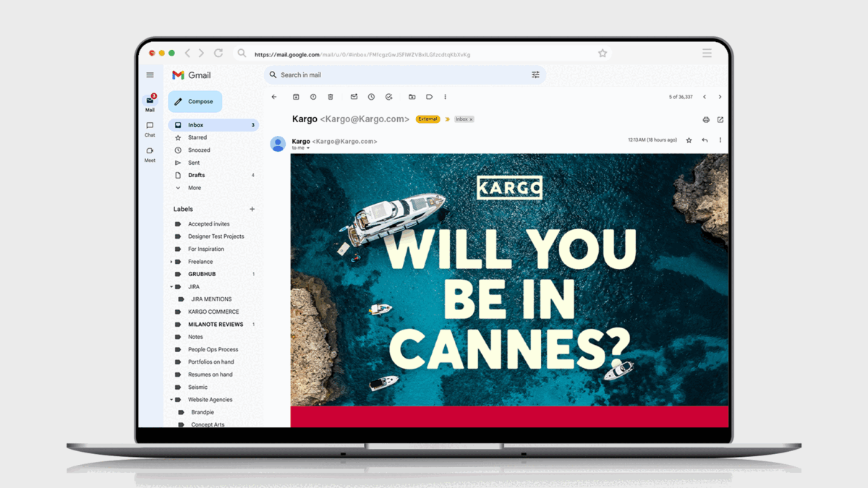
Task: Show search options filter icon
Action: tap(535, 74)
